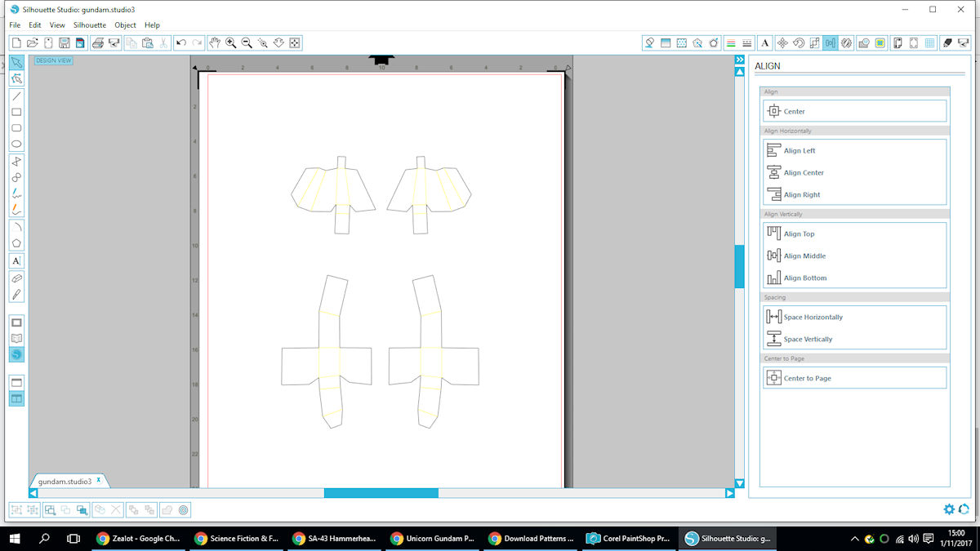980x551 pixels.
Task: Open Windows Task View
Action: [x=73, y=539]
